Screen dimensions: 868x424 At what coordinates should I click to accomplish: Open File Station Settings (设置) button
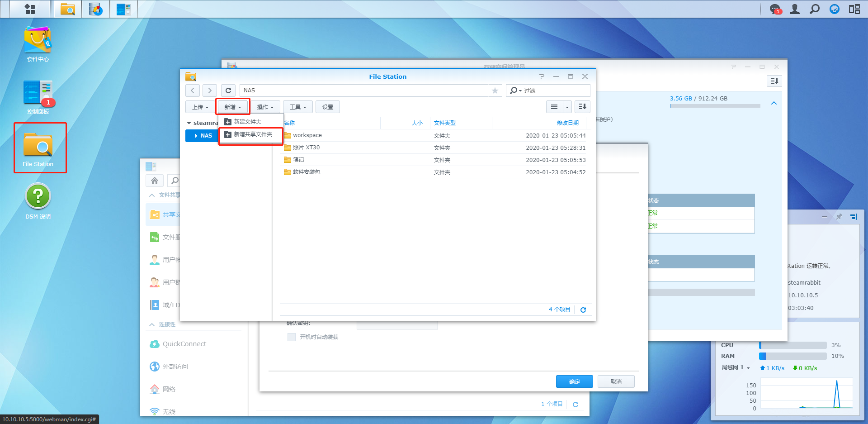328,107
